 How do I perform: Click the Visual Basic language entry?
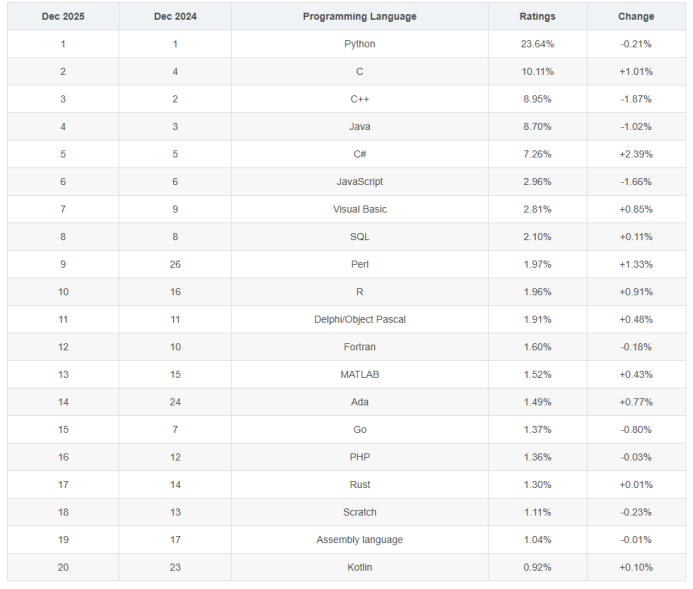pos(359,209)
